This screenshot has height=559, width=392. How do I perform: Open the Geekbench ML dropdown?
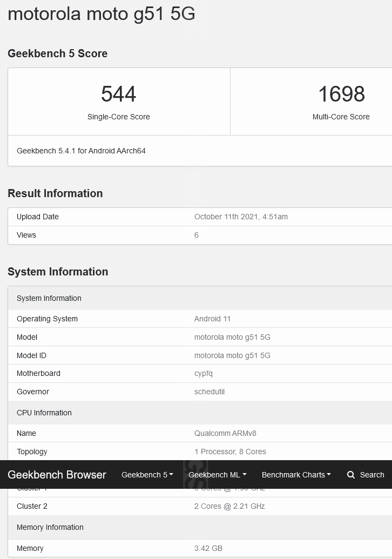(217, 475)
